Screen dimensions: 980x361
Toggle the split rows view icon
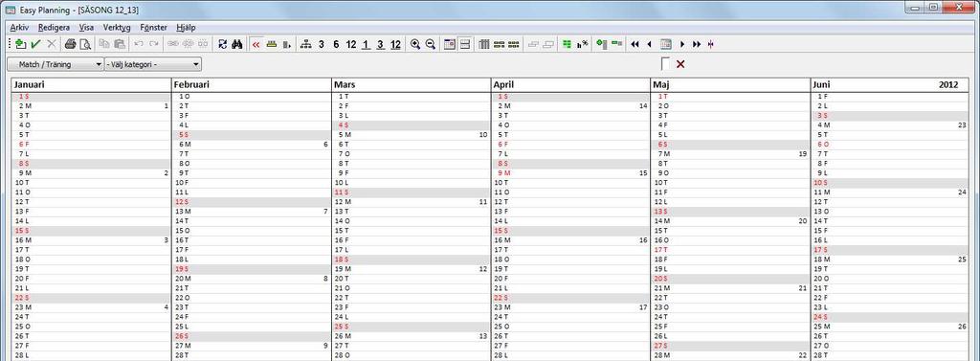click(x=465, y=44)
